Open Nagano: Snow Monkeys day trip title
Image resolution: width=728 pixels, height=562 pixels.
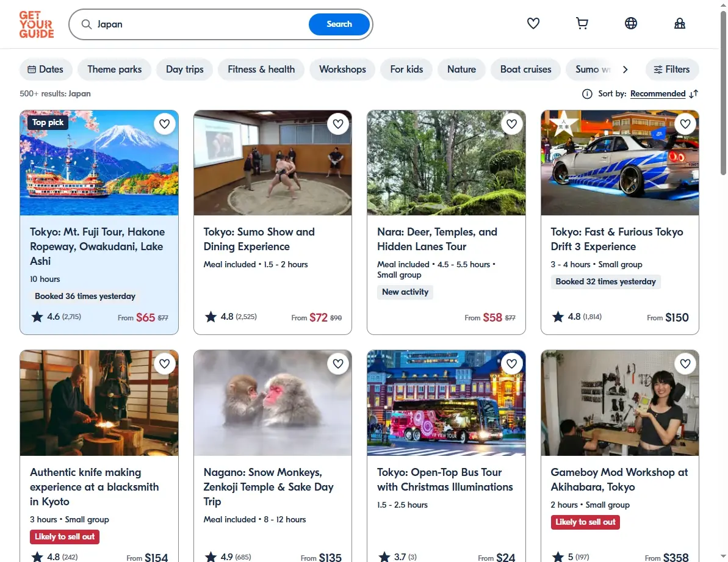pos(268,487)
